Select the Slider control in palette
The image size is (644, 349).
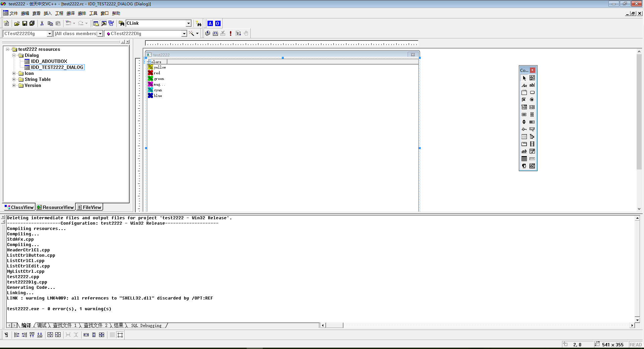pyautogui.click(x=524, y=129)
